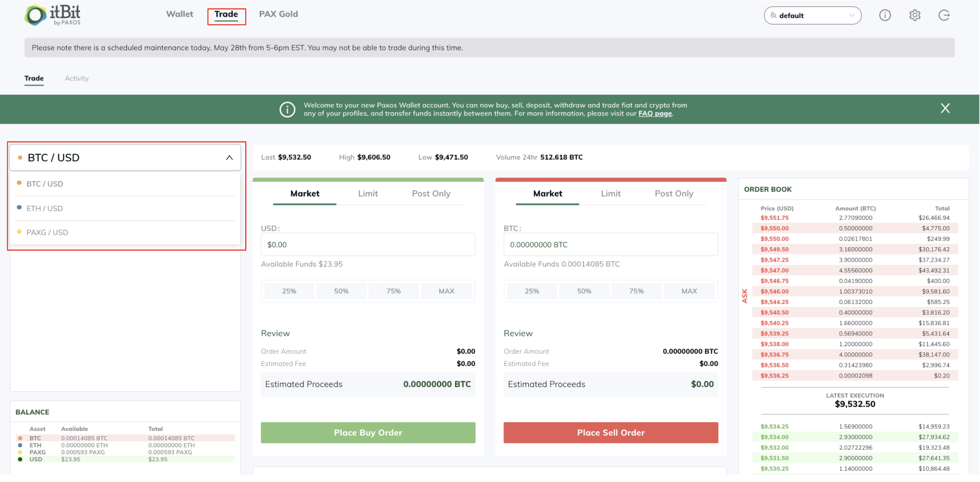Image resolution: width=980 pixels, height=482 pixels.
Task: Click the logout arrow icon
Action: 944,15
